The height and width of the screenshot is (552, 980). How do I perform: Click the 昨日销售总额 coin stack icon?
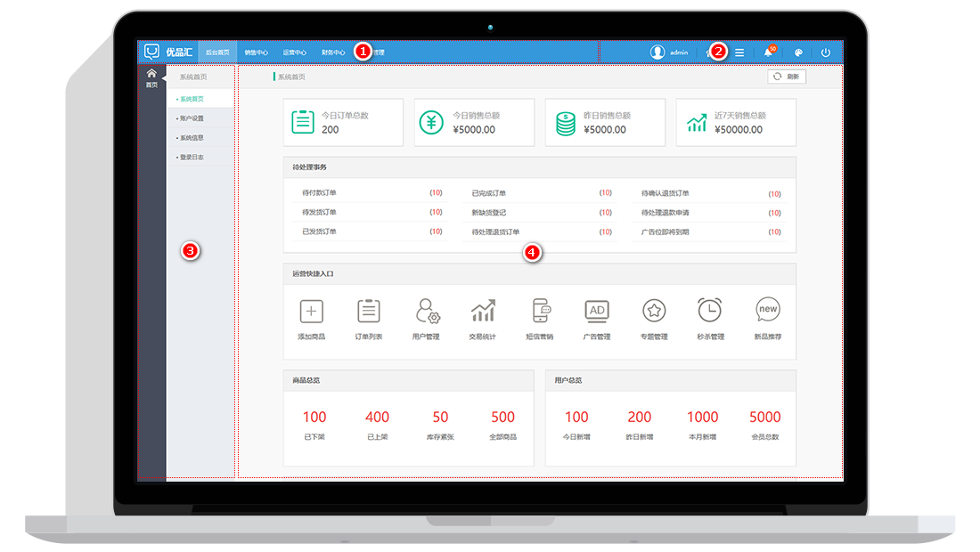pos(566,124)
